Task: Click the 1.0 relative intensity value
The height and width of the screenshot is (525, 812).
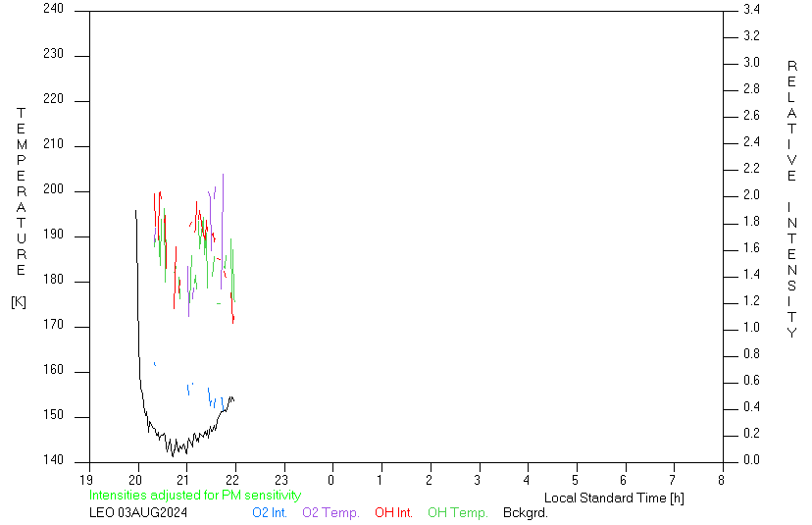Action: coord(751,328)
